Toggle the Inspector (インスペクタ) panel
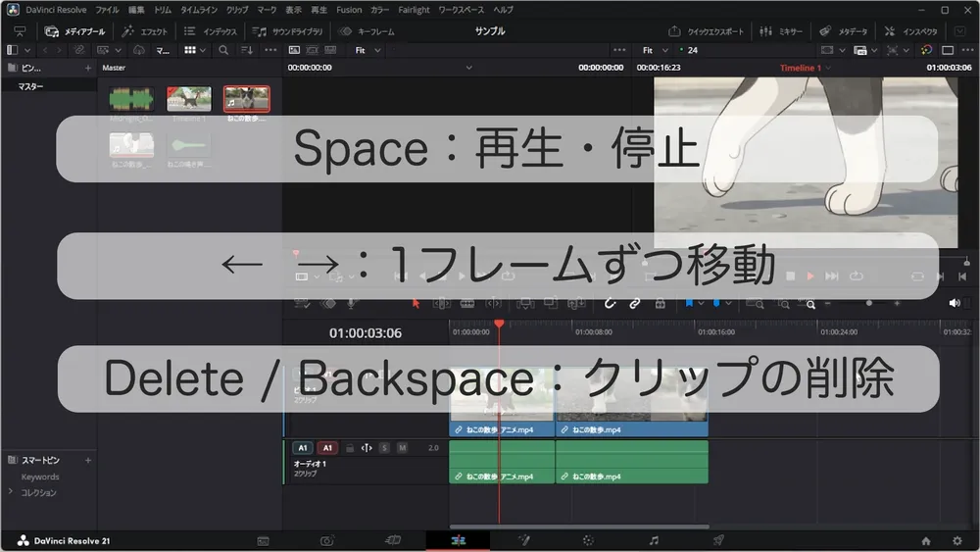The height and width of the screenshot is (552, 980). pyautogui.click(x=911, y=31)
